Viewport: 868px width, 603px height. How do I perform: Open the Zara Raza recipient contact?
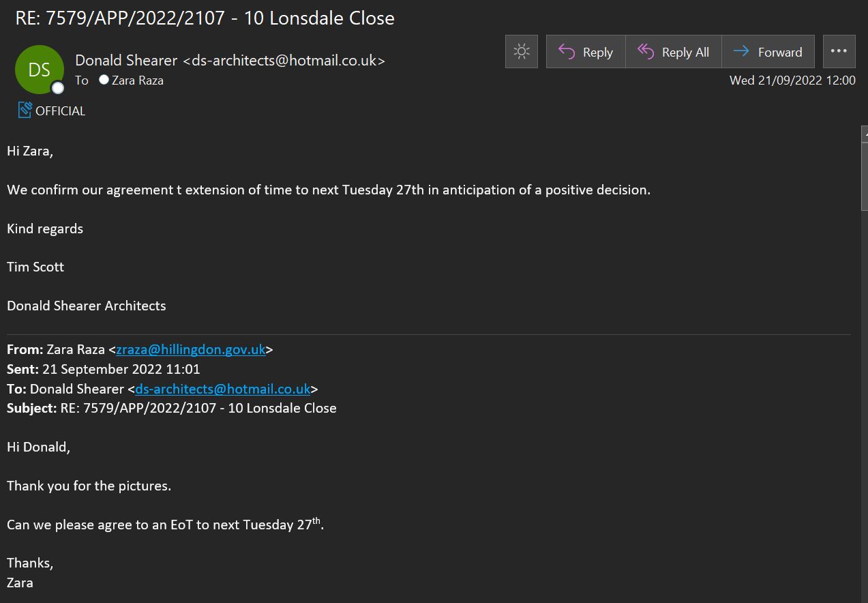138,80
